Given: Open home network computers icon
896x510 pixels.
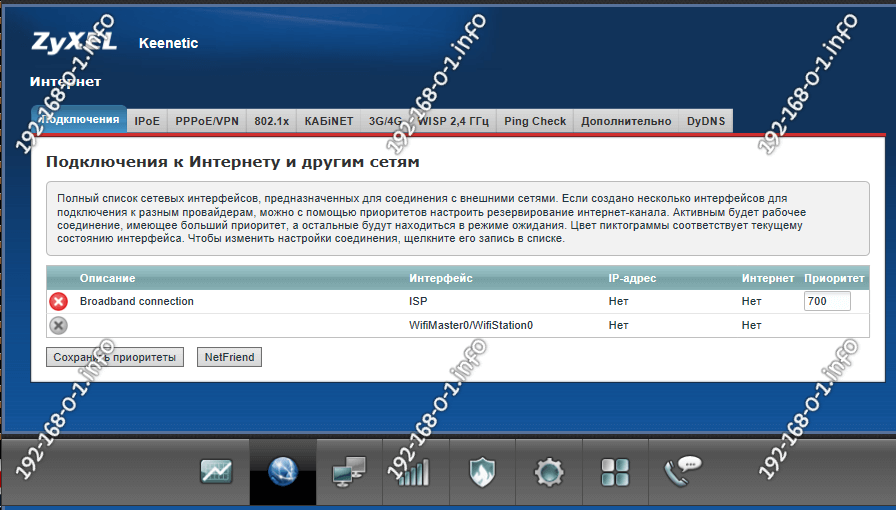Looking at the screenshot, I should (349, 471).
